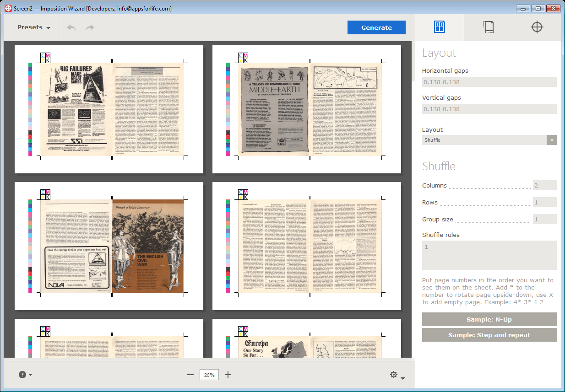Open the Shuffle layout dropdown
Image resolution: width=565 pixels, height=392 pixels.
[489, 140]
